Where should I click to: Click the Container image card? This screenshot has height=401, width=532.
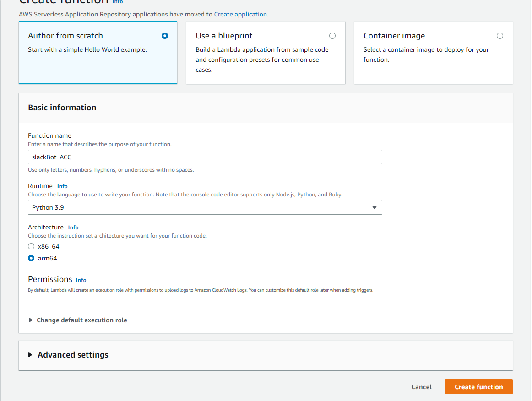433,52
